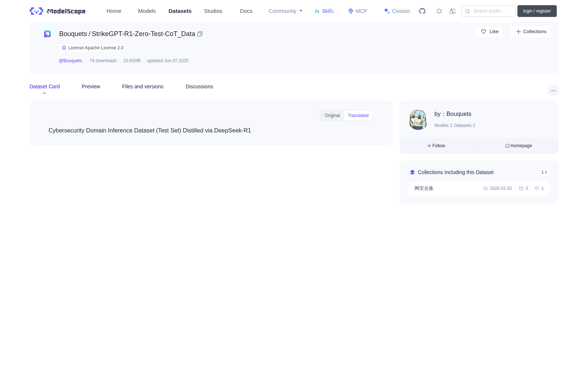Expand collections list via the 1 chevron

pyautogui.click(x=544, y=172)
